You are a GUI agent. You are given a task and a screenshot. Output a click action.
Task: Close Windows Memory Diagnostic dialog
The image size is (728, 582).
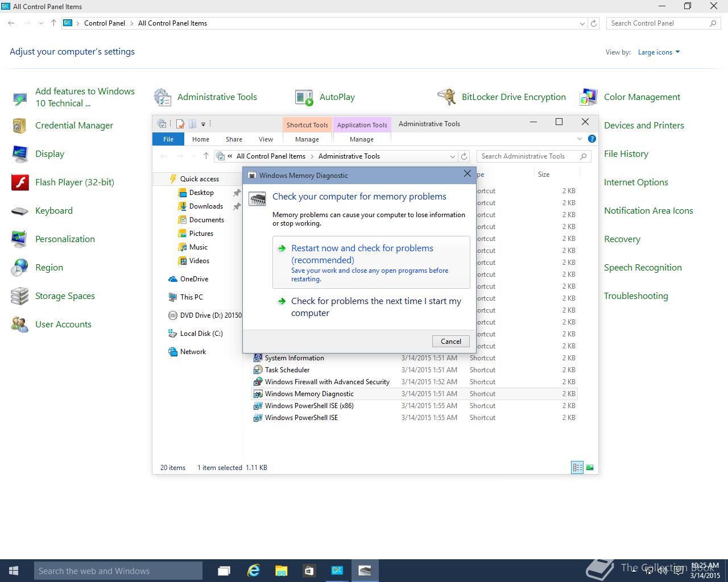pos(468,174)
